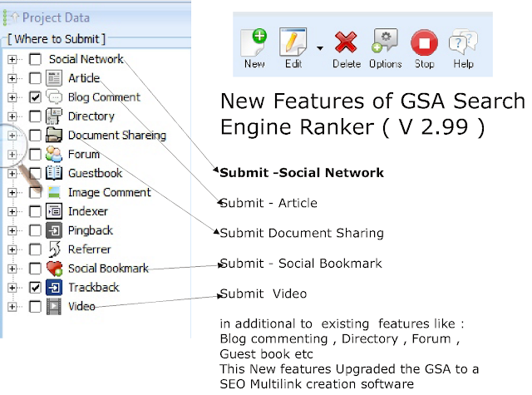The height and width of the screenshot is (395, 532).
Task: Expand the Blog Comment tree node
Action: point(12,97)
